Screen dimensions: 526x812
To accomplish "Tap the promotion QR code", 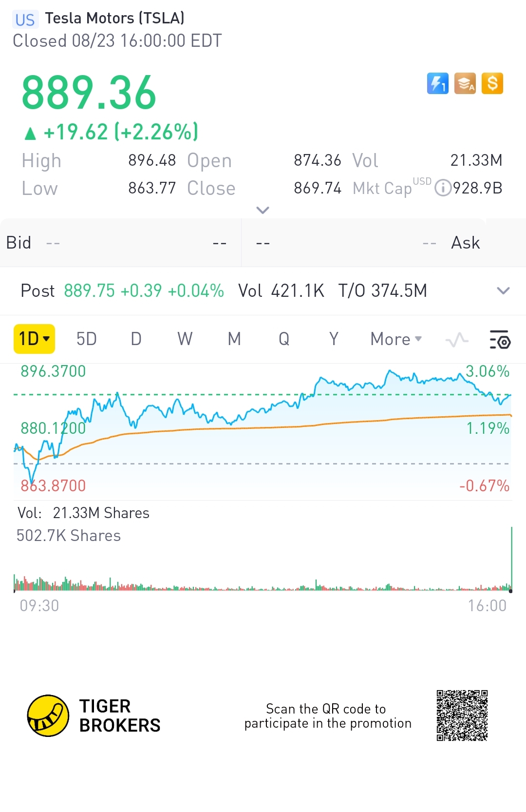I will 462,715.
